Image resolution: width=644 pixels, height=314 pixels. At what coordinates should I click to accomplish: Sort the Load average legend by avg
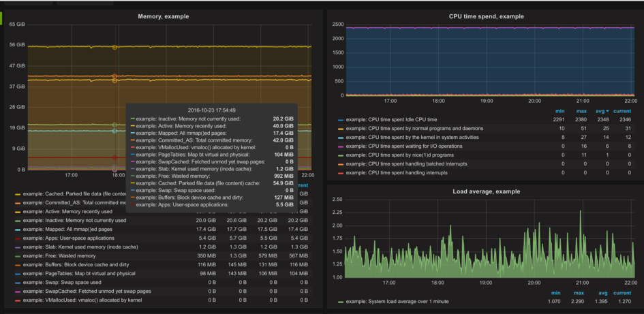[x=604, y=293]
